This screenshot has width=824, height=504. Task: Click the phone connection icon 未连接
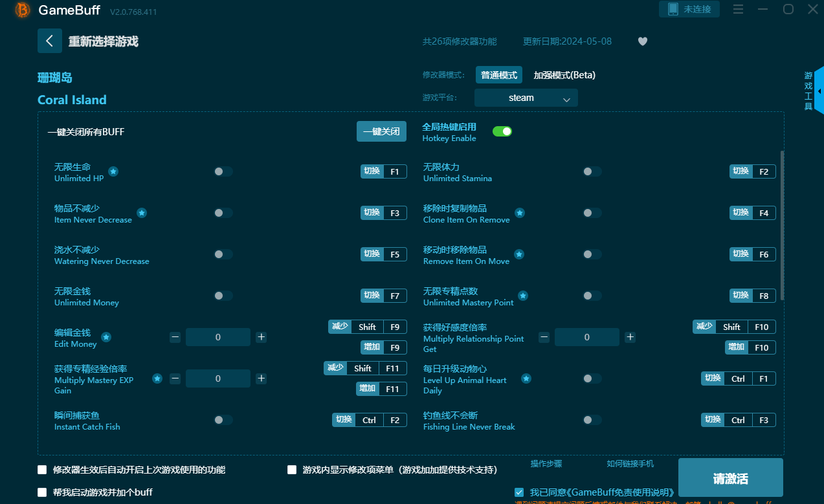click(x=689, y=9)
